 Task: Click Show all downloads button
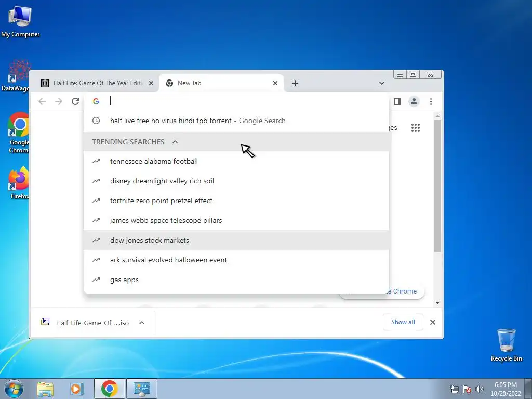(x=403, y=322)
